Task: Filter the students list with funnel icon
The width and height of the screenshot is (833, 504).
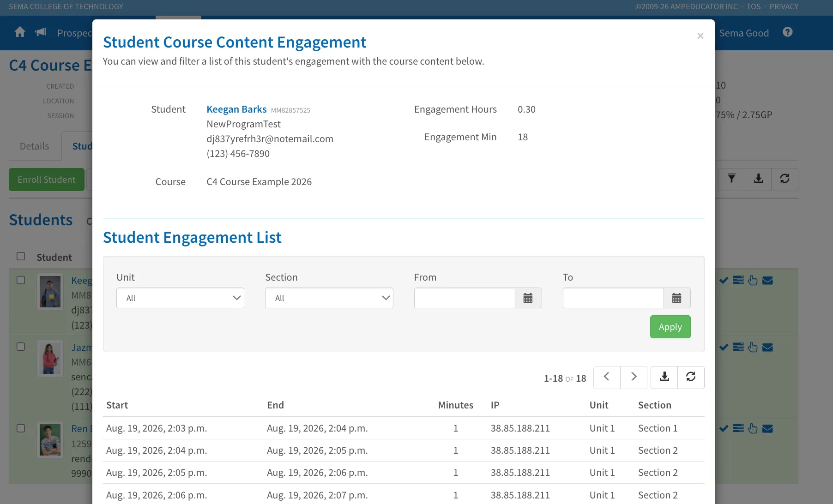Action: click(x=731, y=179)
